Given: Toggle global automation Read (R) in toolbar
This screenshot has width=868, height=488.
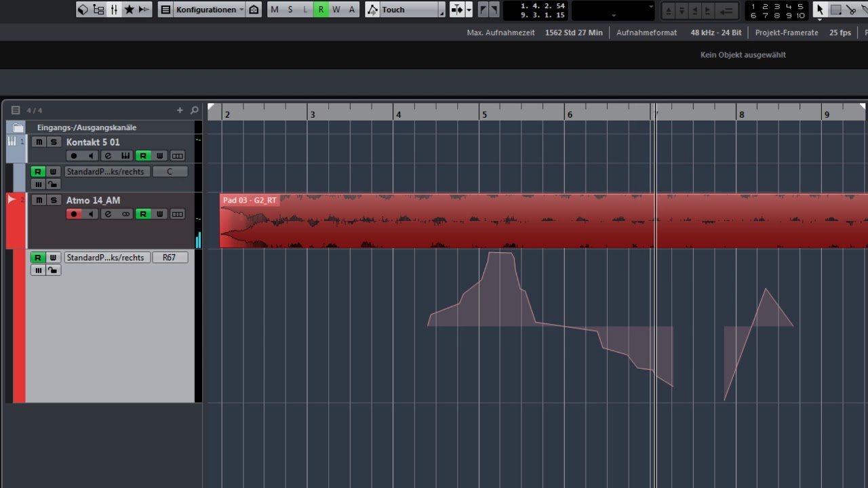Looking at the screenshot, I should (321, 9).
